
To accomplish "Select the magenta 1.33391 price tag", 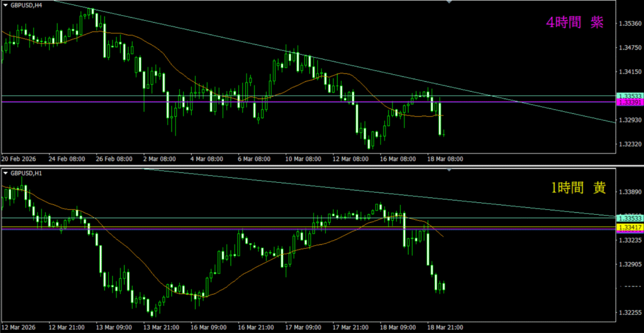I will coord(628,102).
